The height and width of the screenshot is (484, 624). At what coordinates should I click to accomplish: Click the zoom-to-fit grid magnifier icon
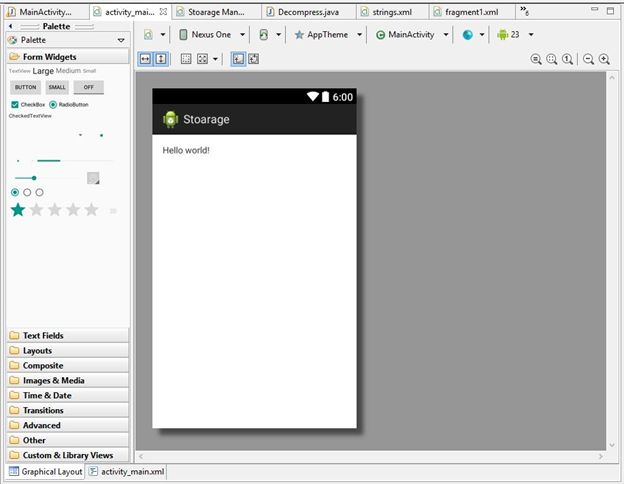click(x=552, y=60)
